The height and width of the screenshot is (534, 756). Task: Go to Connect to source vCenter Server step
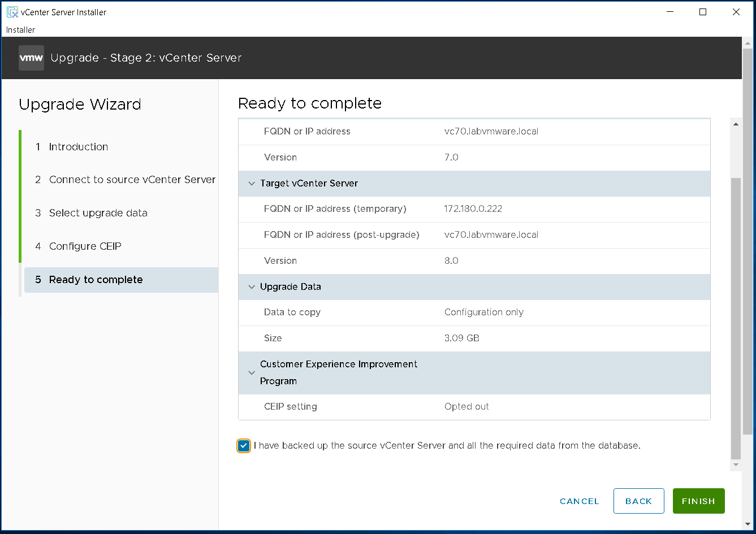[x=125, y=180]
